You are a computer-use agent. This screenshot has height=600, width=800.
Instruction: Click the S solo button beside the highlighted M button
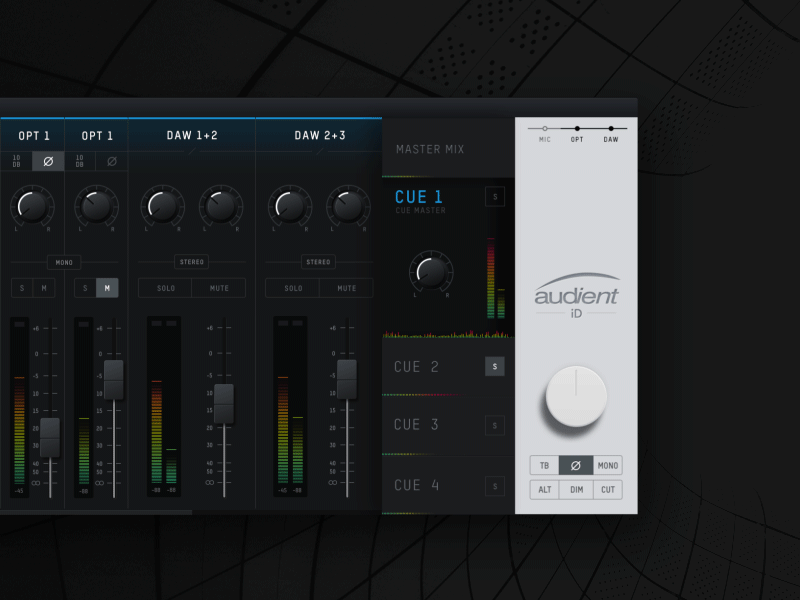85,288
